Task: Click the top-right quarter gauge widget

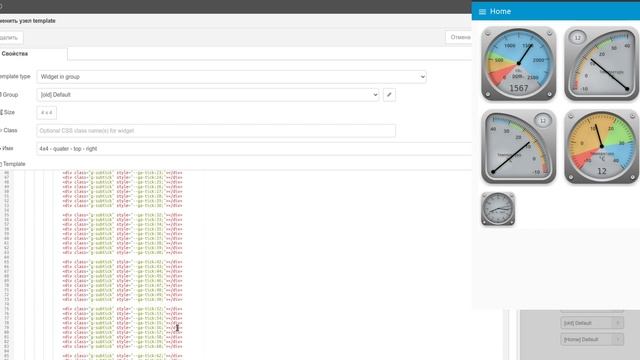Action: tap(602, 64)
